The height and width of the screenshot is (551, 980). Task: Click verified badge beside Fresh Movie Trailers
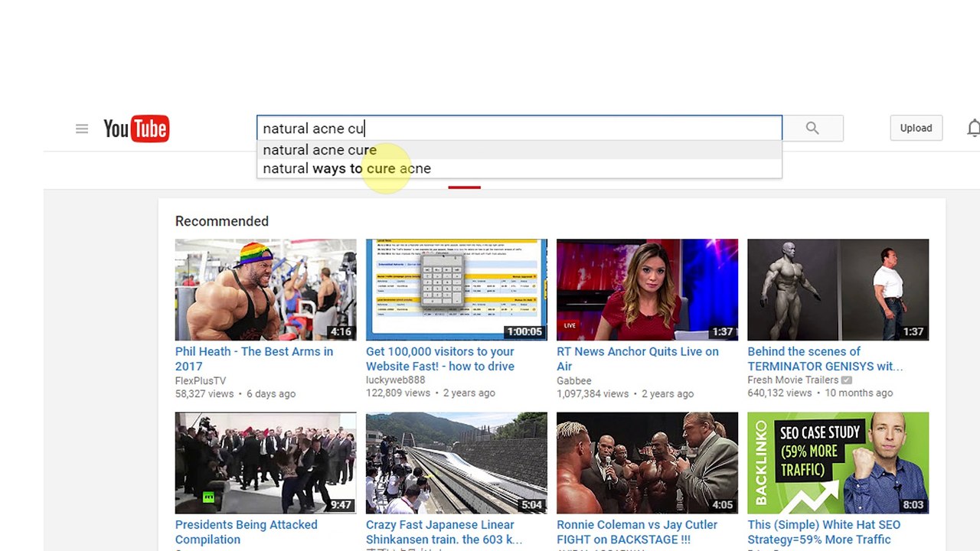tap(847, 380)
